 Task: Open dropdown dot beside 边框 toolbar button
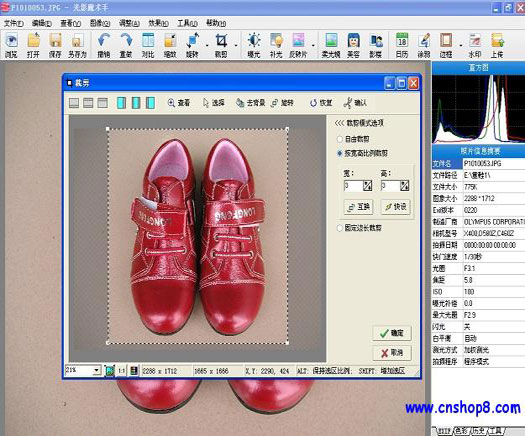(x=461, y=45)
